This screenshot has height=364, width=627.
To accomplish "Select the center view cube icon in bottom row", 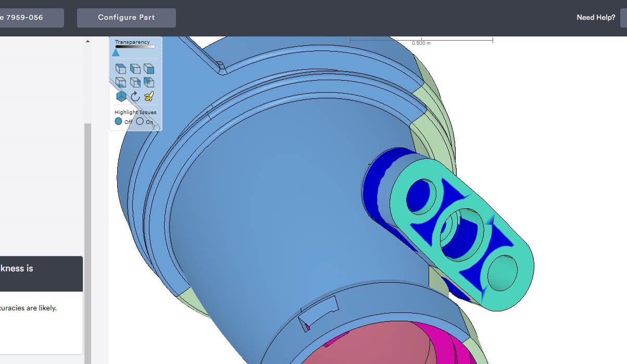I will pyautogui.click(x=134, y=82).
